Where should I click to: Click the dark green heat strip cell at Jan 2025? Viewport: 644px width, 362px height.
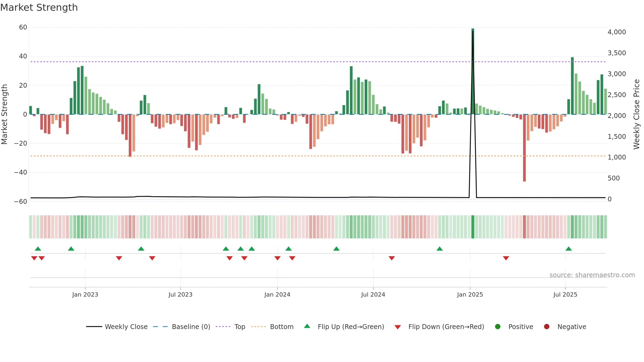tap(473, 227)
